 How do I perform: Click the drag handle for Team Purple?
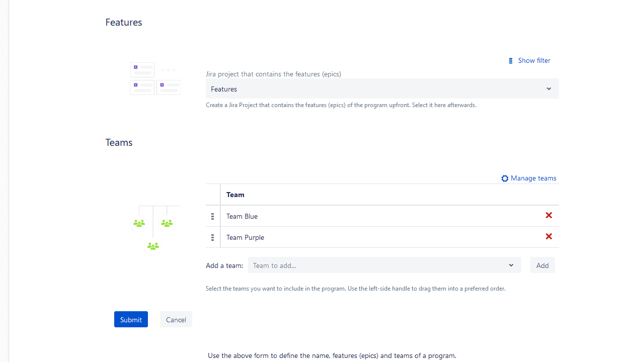[212, 237]
